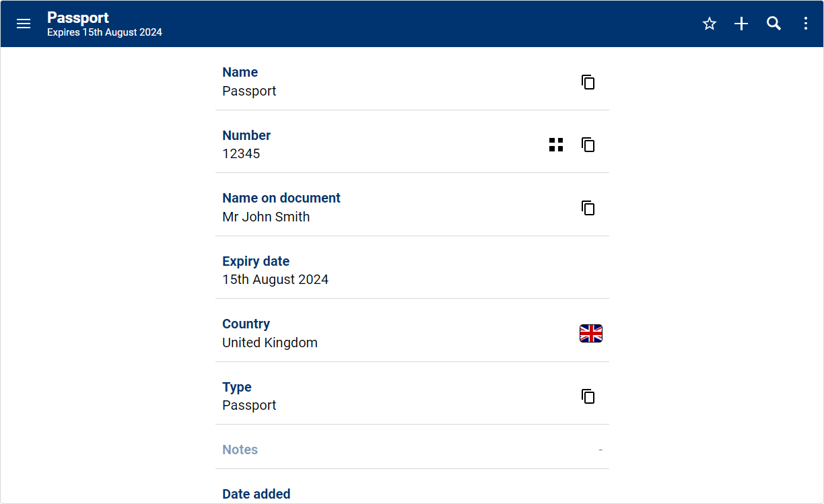The image size is (824, 504).
Task: Click the plus icon to add entry
Action: pos(741,24)
